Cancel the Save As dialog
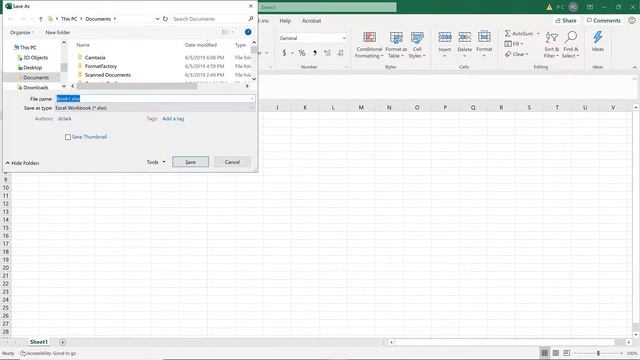This screenshot has height=360, width=640. click(x=232, y=162)
